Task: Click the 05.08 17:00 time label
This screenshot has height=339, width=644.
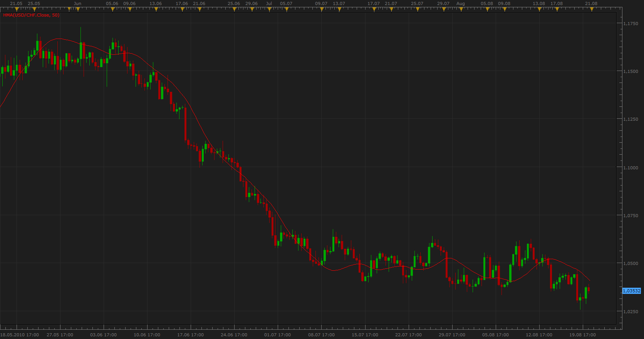Action: (x=495, y=335)
